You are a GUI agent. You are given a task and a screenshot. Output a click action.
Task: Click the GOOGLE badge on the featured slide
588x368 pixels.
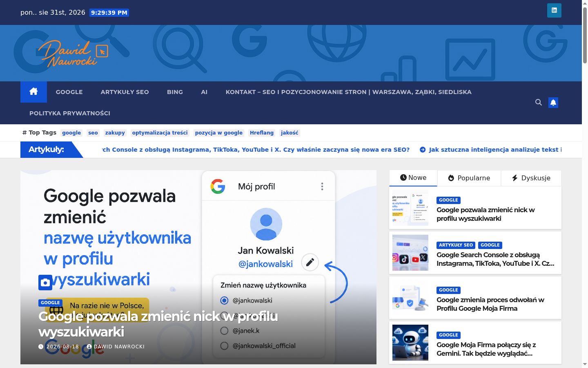coord(50,303)
